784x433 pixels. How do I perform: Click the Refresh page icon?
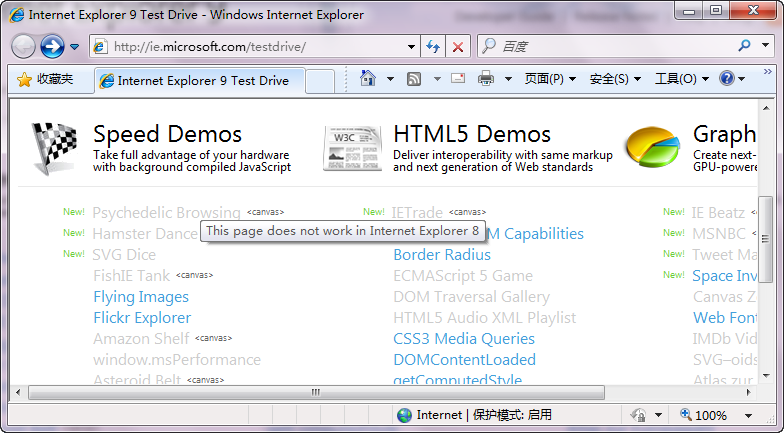point(433,47)
